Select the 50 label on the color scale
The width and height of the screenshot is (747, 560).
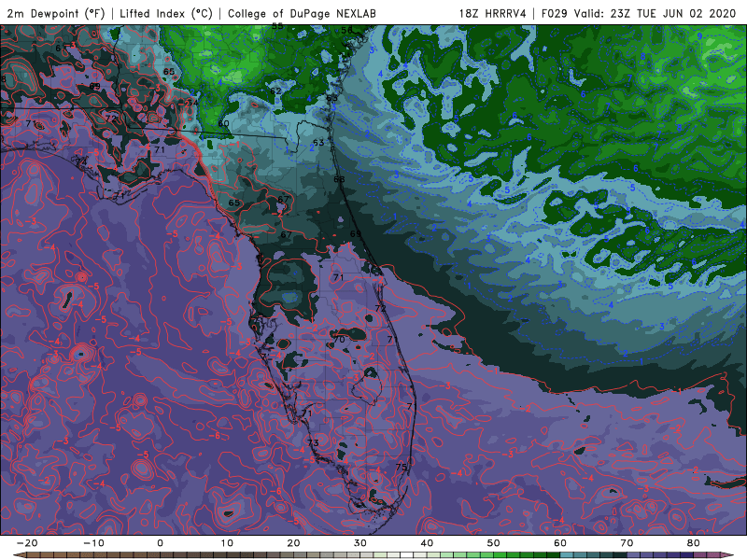point(494,543)
